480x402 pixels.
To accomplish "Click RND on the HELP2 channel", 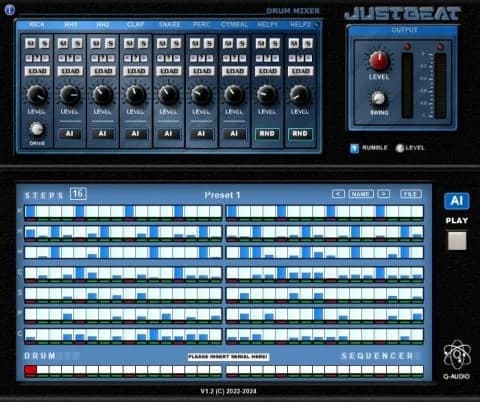I will point(300,134).
